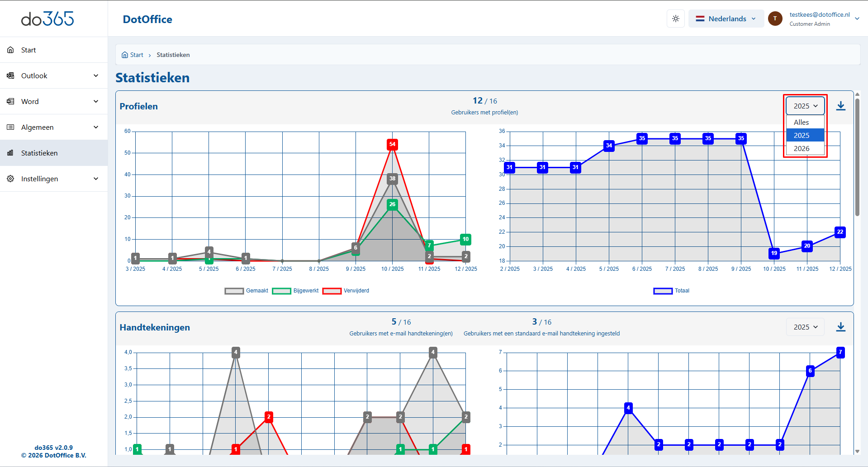Screen dimensions: 868x467
Task: Click the Outlook sidebar icon
Action: tap(10, 75)
